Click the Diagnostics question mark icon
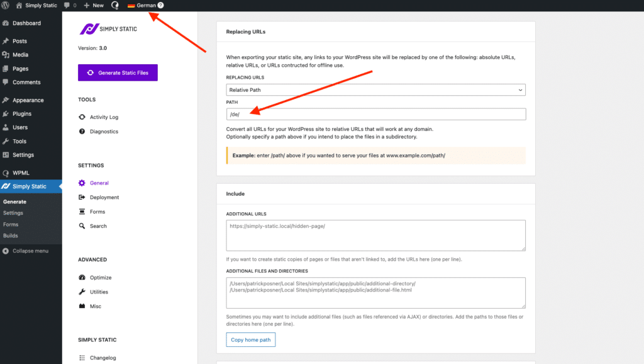Image resolution: width=644 pixels, height=364 pixels. pos(82,132)
